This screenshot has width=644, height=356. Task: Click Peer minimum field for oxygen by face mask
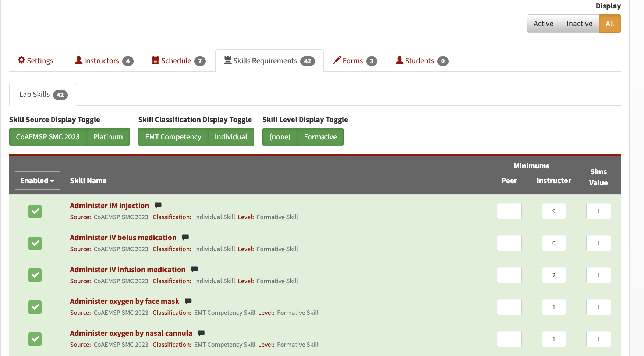(509, 307)
